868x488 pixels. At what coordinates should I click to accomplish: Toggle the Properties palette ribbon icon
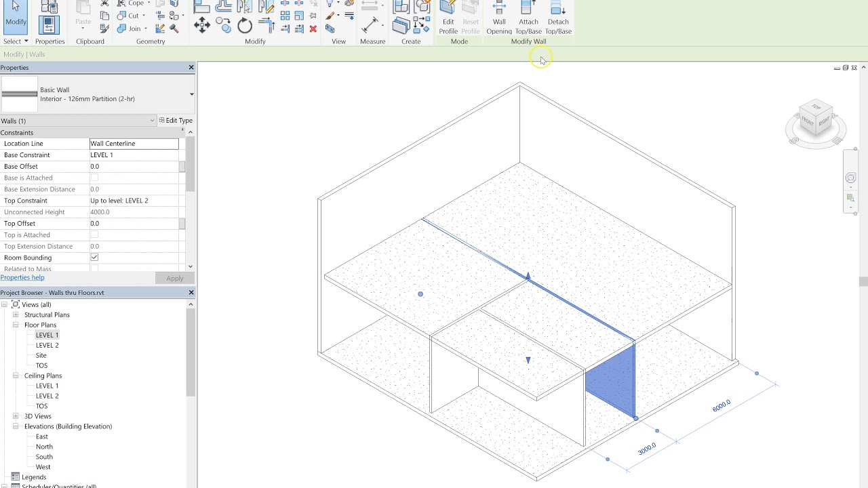coord(49,25)
